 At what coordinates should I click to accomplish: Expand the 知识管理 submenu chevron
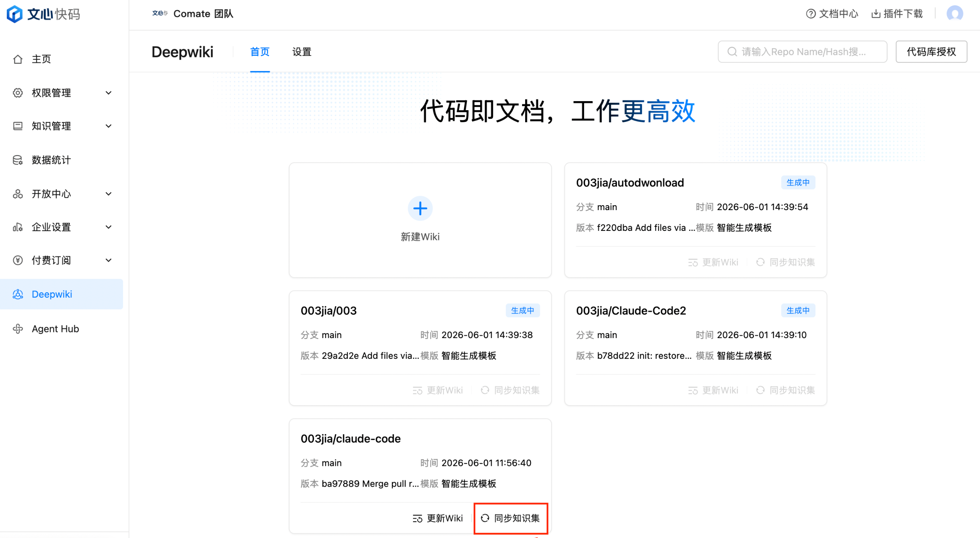(108, 126)
